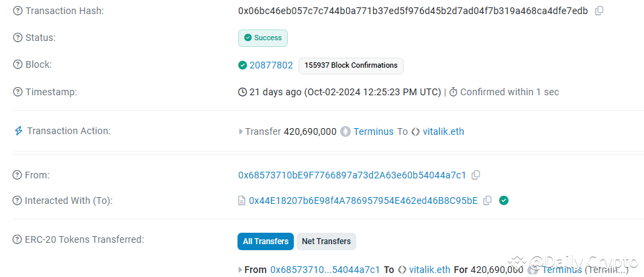Click the verified green checkmark beside contract
Viewport: 644px width, 277px height.
(x=504, y=200)
